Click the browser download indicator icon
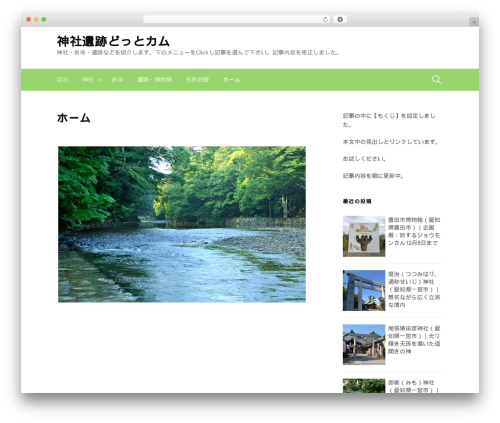The width and height of the screenshot is (500, 423). [x=340, y=19]
